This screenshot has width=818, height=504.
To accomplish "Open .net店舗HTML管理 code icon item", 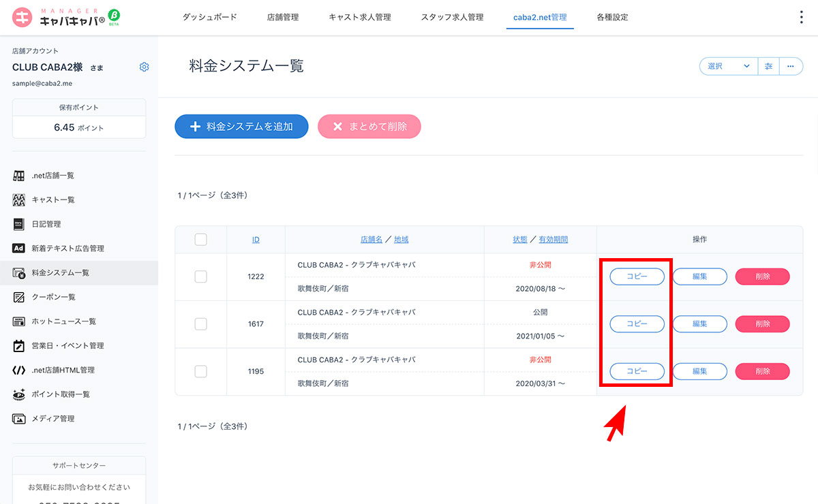I will (19, 371).
